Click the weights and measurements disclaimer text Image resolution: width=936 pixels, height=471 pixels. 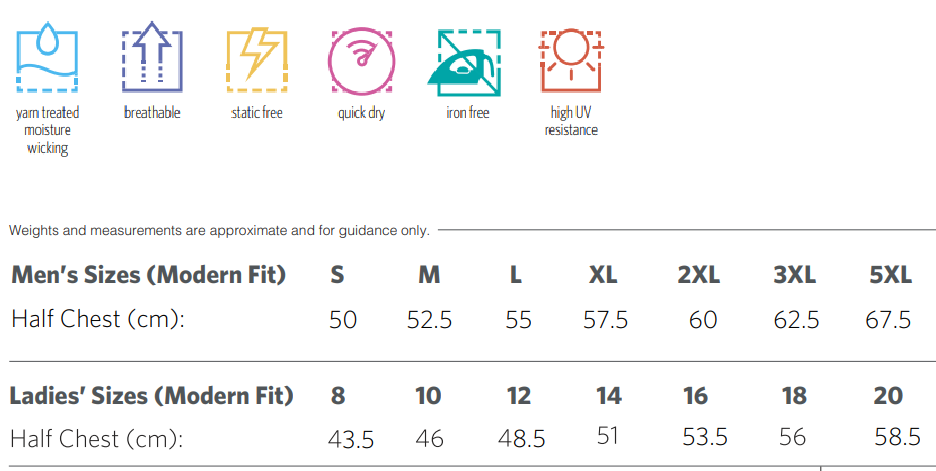point(219,231)
